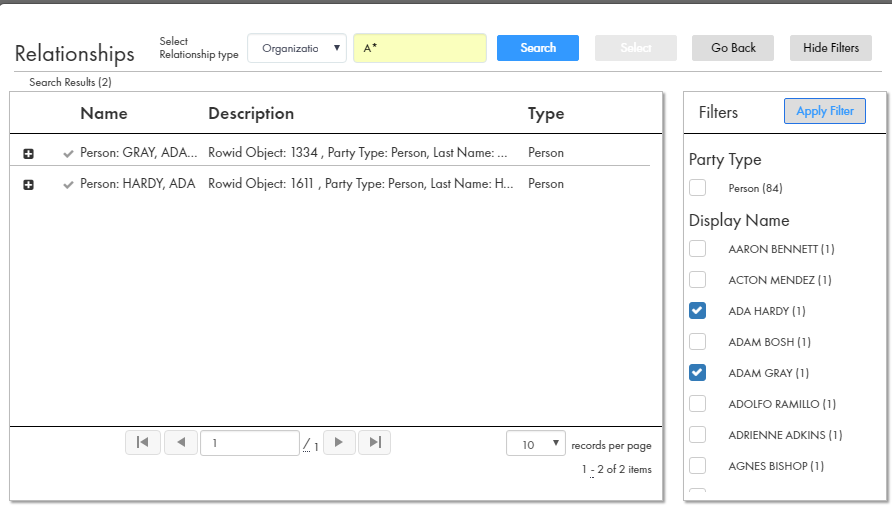Check the ADAM BOSH filter checkbox
Viewport: 892px width, 525px height.
click(x=697, y=342)
